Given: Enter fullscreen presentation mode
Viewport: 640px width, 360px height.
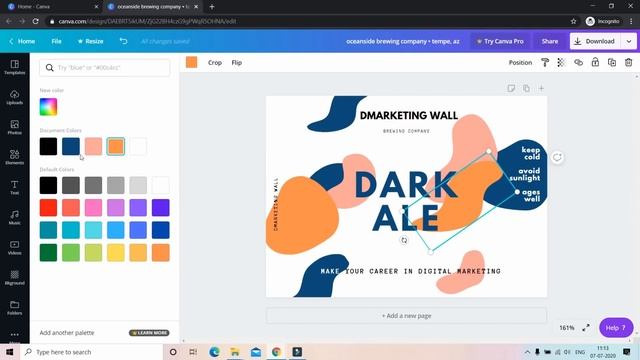Looking at the screenshot, I should [x=586, y=327].
